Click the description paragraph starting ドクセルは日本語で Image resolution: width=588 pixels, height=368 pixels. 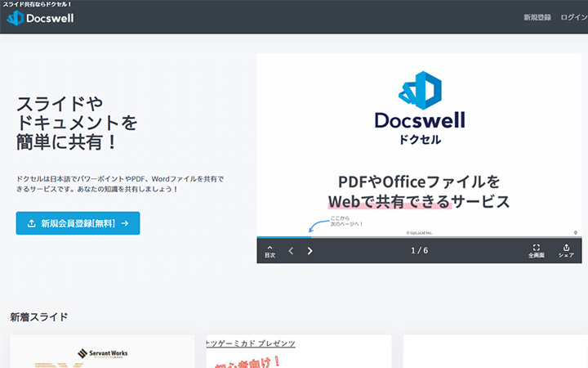(120, 184)
